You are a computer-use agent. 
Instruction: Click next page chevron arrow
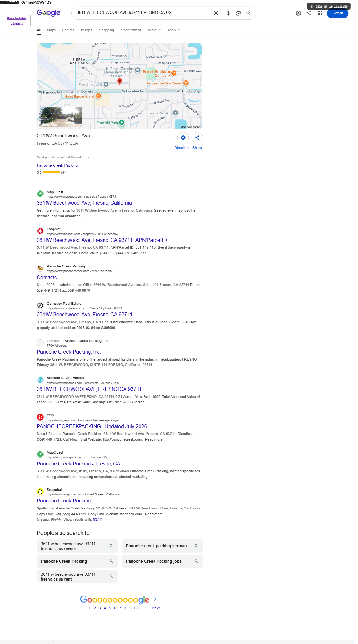pos(155,599)
